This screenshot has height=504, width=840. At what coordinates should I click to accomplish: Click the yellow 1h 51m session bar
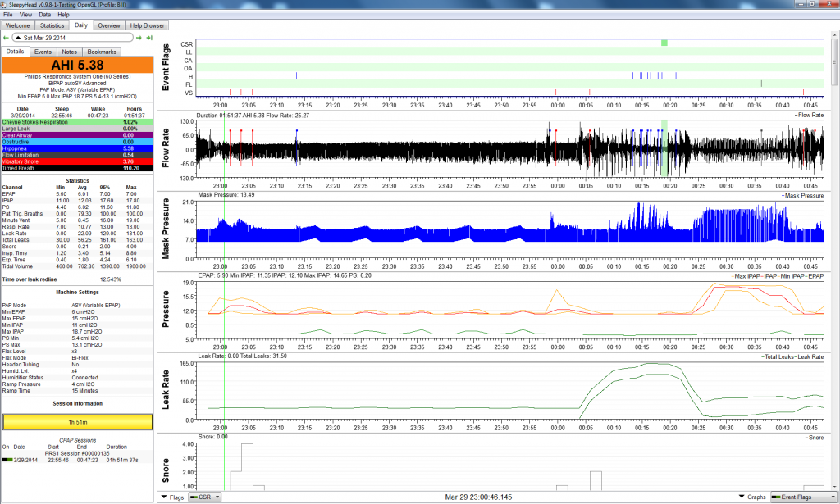[78, 422]
